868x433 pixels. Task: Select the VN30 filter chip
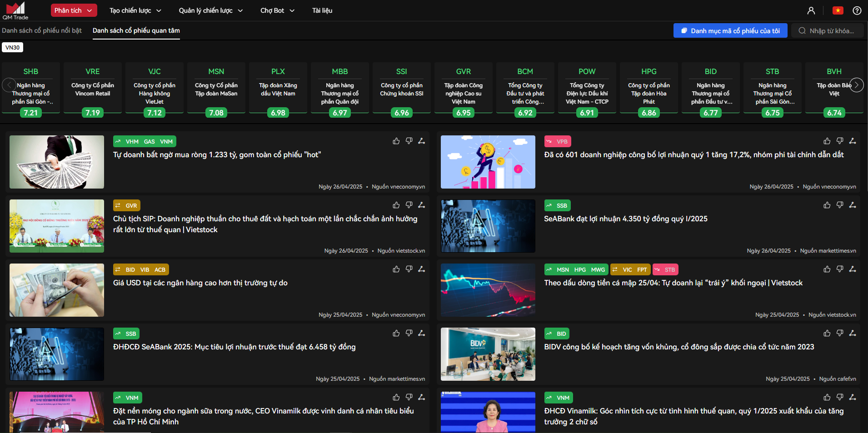click(x=13, y=47)
